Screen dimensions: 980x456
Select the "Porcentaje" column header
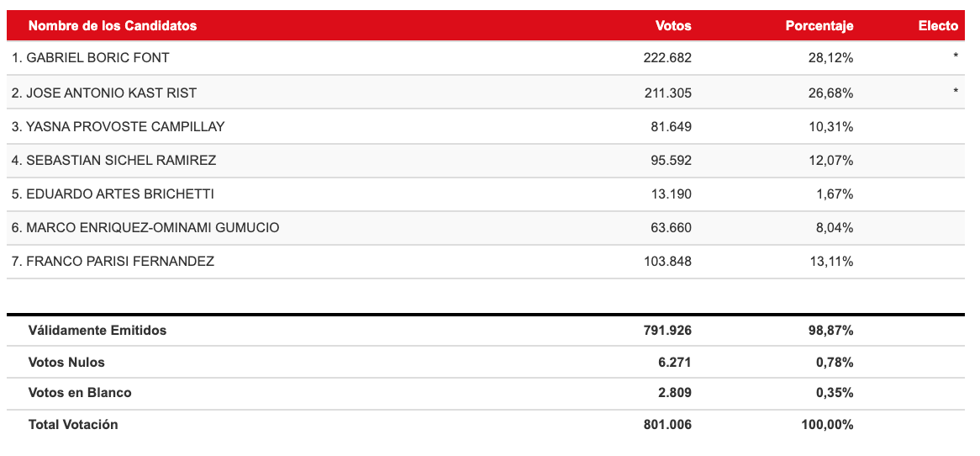pos(819,25)
